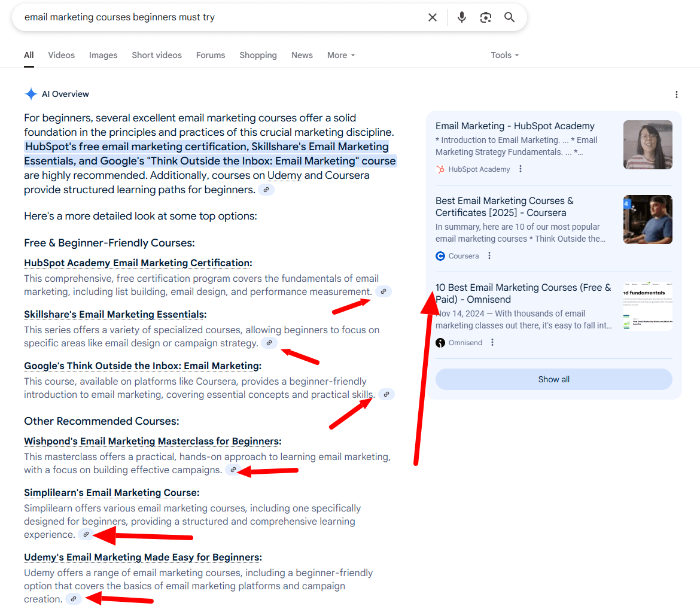The image size is (700, 609).
Task: Start voice search with microphone icon
Action: click(462, 17)
